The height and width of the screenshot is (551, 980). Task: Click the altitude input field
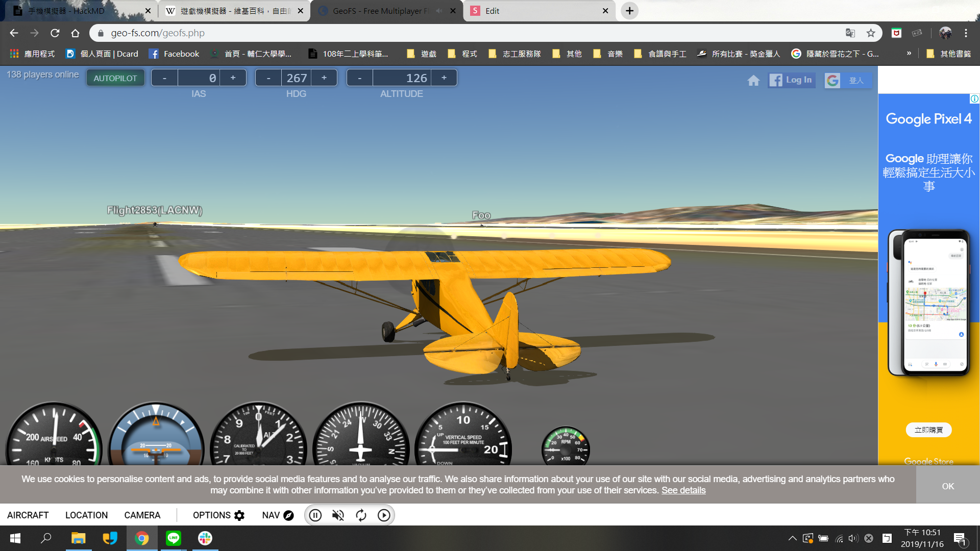pos(402,78)
